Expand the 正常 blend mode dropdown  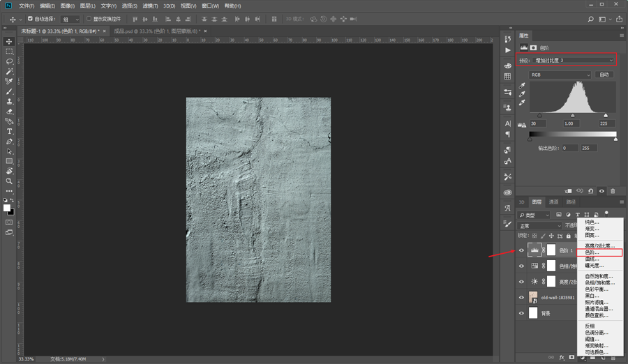(539, 226)
